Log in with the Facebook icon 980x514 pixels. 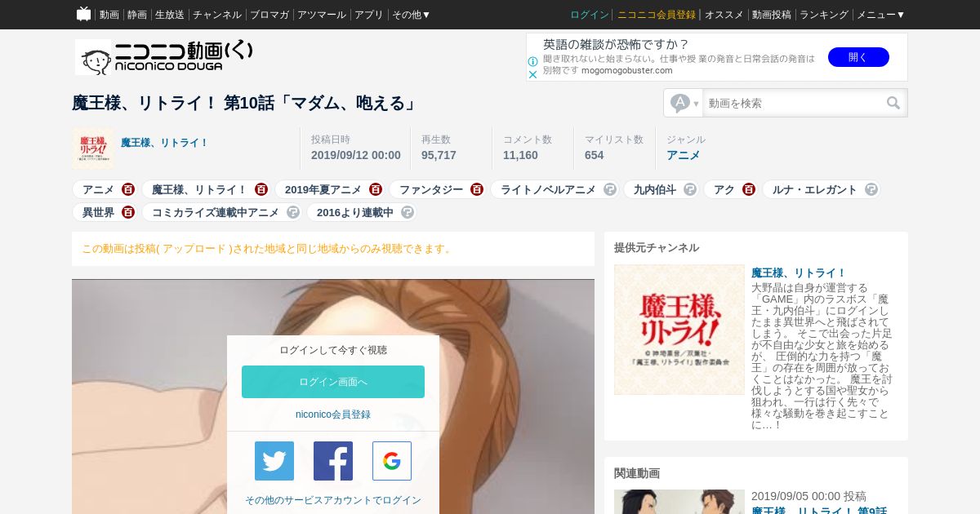(x=333, y=461)
